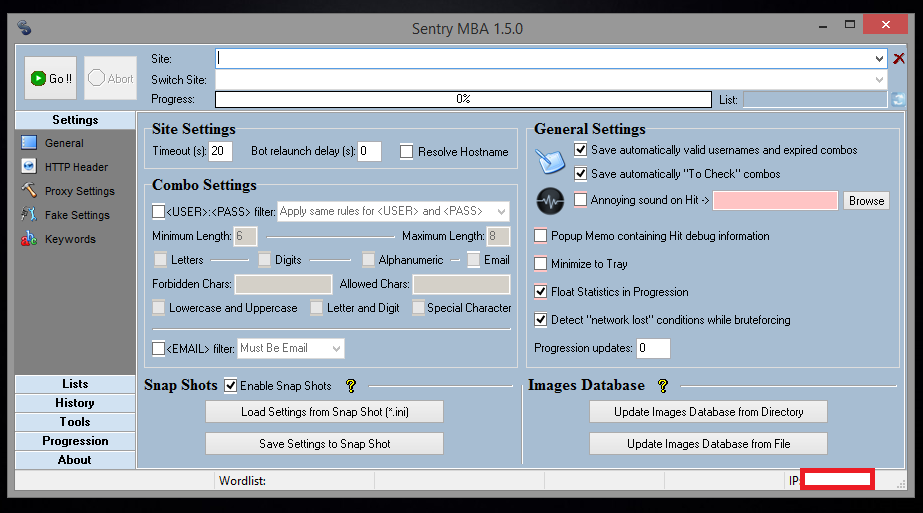
Task: Click the Bot relaunch delay field
Action: click(369, 151)
